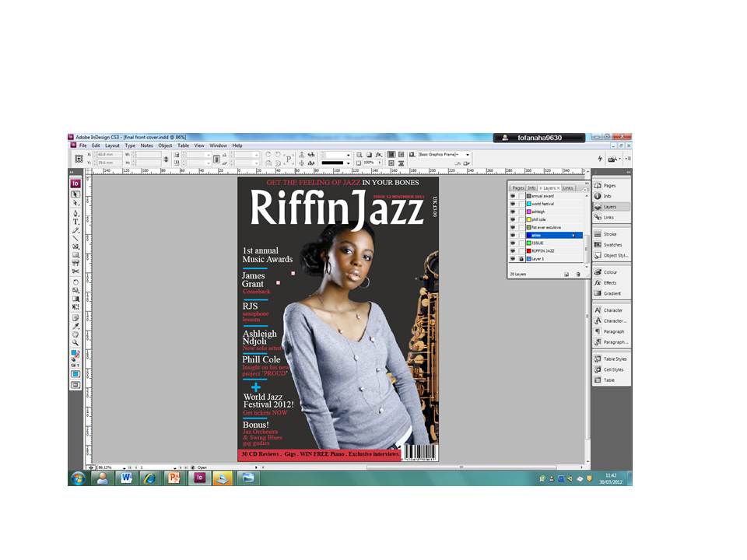Open stroke type dropdown with black line
Image resolution: width=747 pixels, height=560 pixels.
pos(349,163)
